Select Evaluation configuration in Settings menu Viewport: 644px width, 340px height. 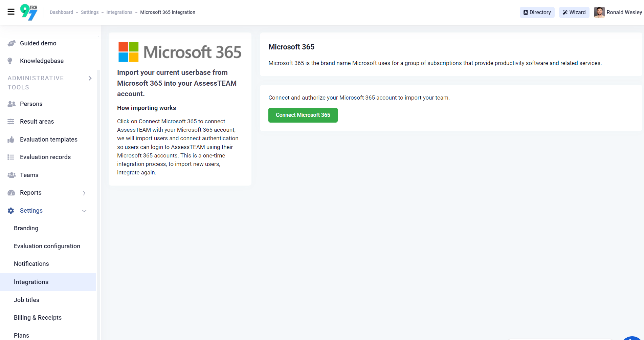click(x=47, y=246)
